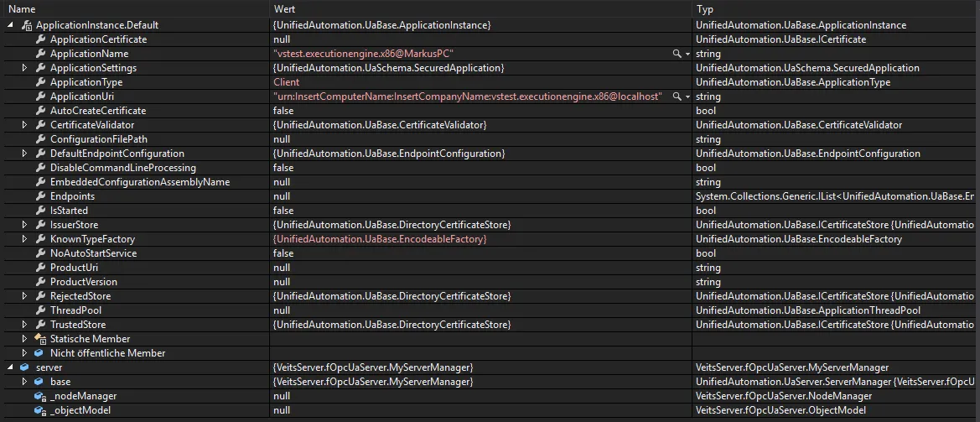Image resolution: width=980 pixels, height=422 pixels.
Task: Click the blue cube icon of server
Action: click(25, 367)
